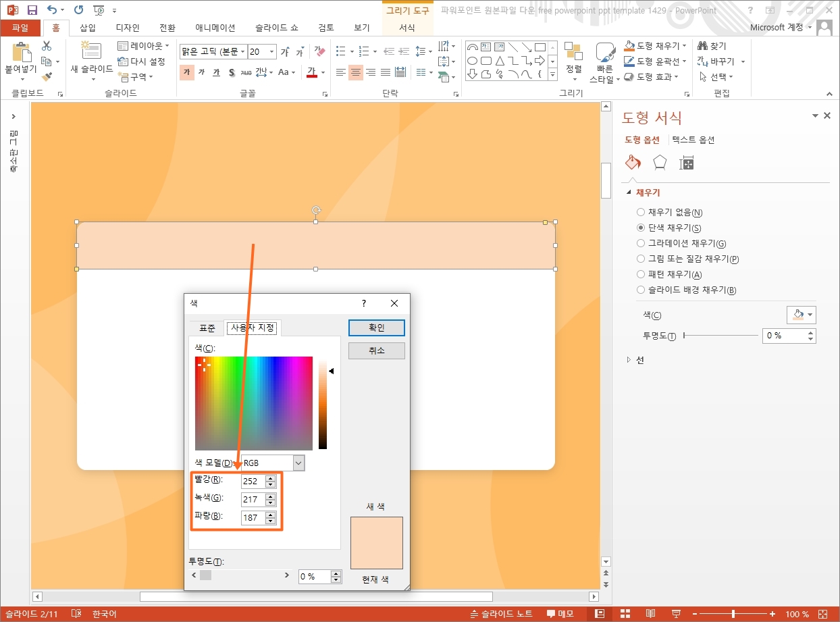Click the transparency percent field in format pane

pyautogui.click(x=785, y=336)
